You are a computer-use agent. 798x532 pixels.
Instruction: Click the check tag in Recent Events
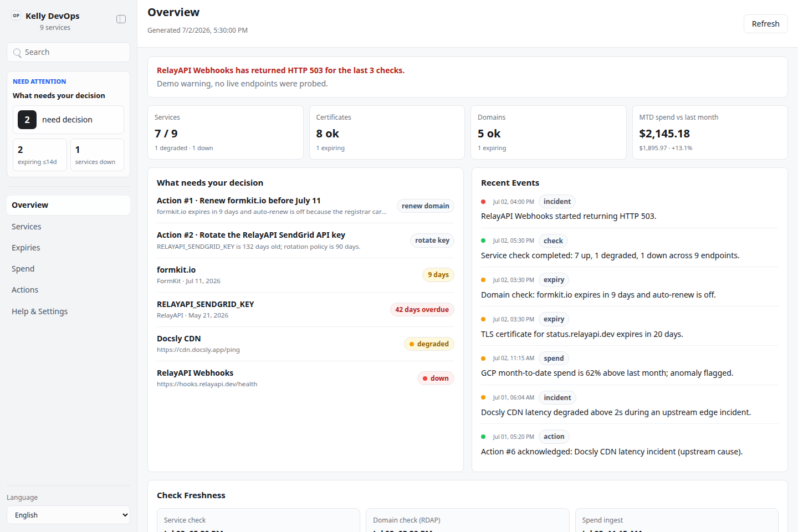(x=553, y=241)
